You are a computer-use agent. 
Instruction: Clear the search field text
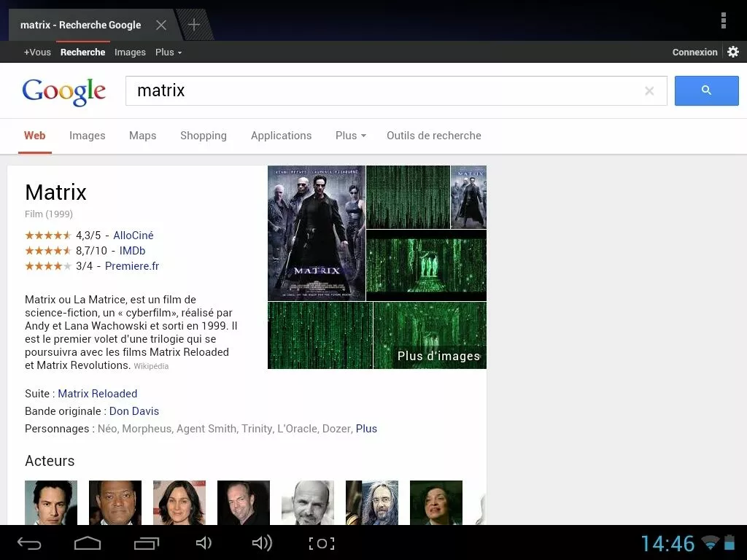coord(649,90)
